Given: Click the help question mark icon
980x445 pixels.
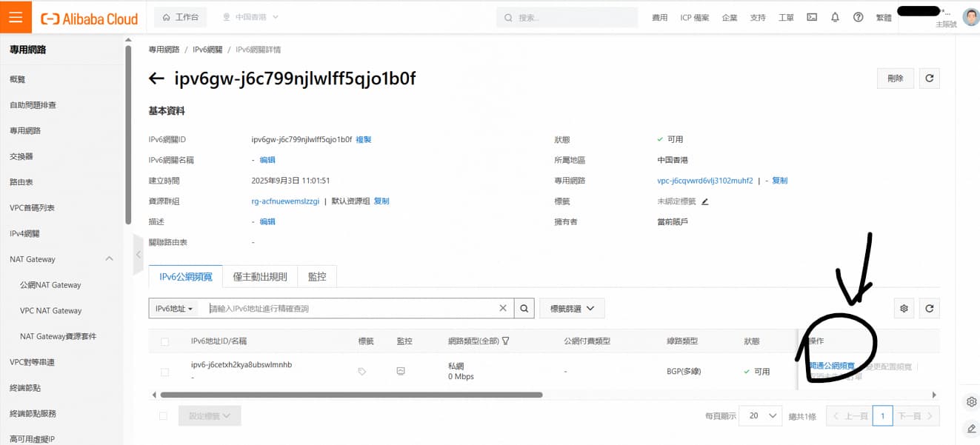Looking at the screenshot, I should pos(858,17).
